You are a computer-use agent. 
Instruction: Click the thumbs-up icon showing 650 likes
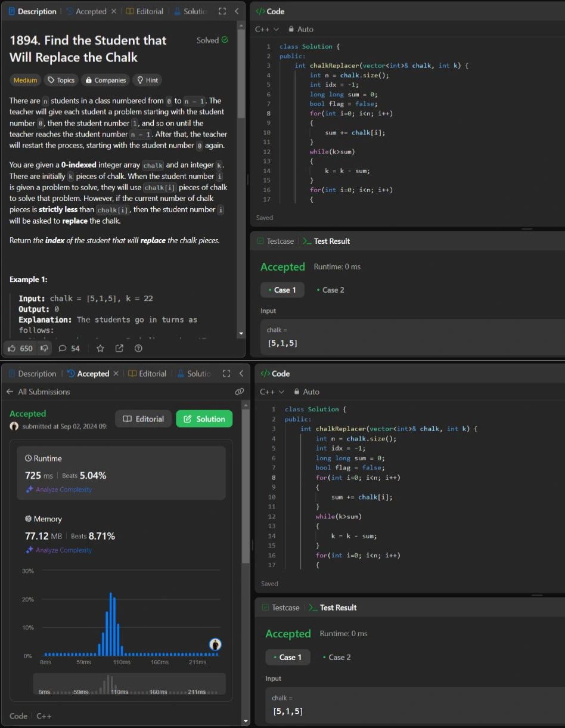pos(13,348)
